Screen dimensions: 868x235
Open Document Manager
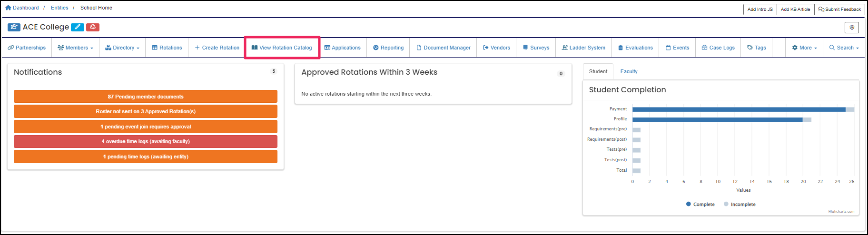444,48
